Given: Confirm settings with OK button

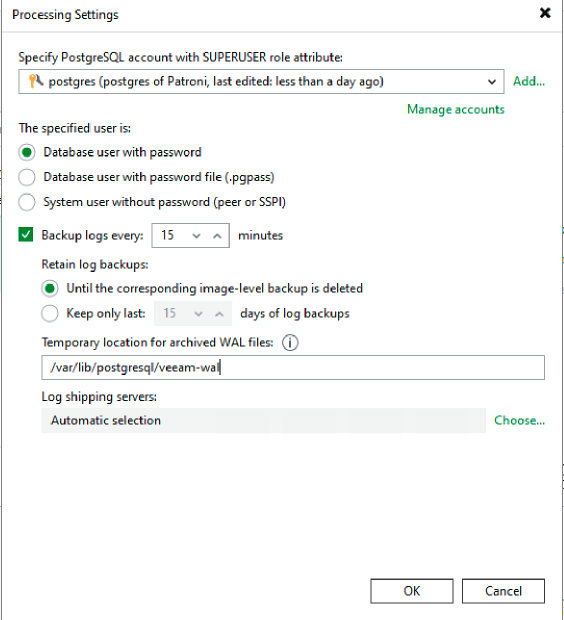Looking at the screenshot, I should [x=412, y=591].
